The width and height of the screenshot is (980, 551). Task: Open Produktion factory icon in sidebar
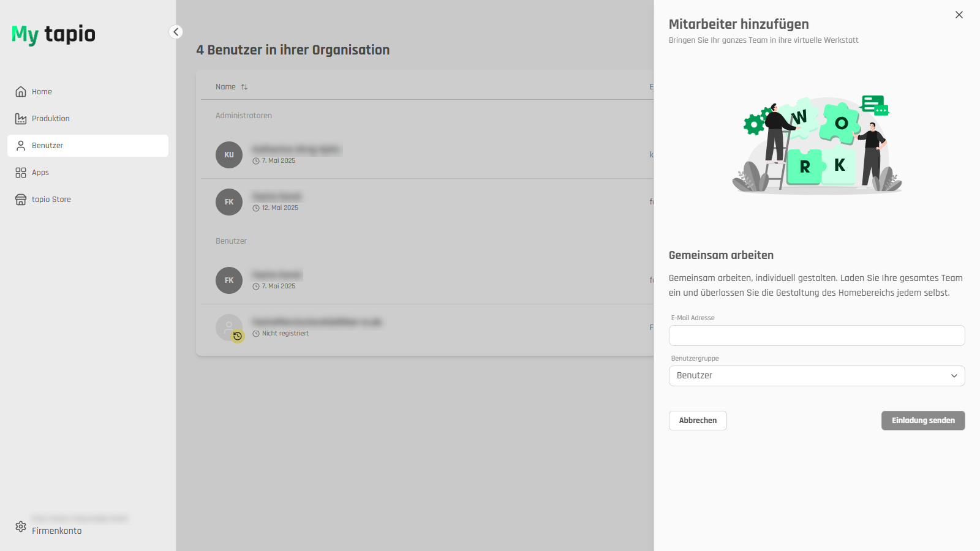pos(21,119)
